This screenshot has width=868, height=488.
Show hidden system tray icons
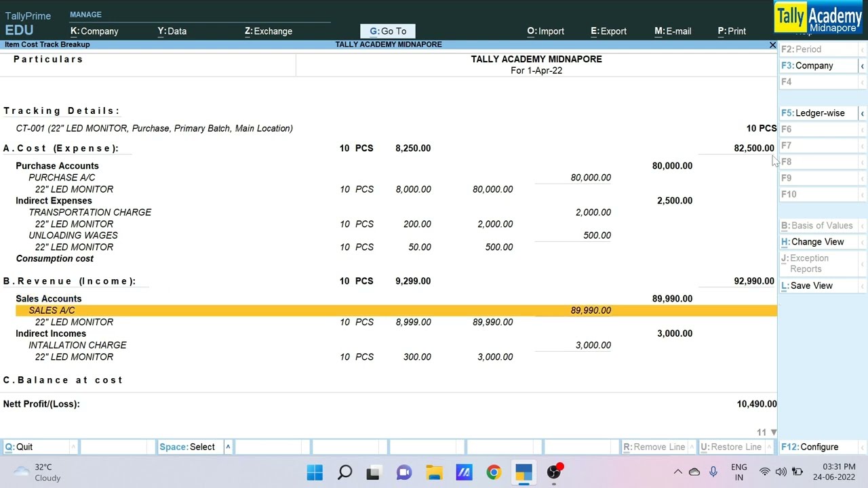[677, 472]
